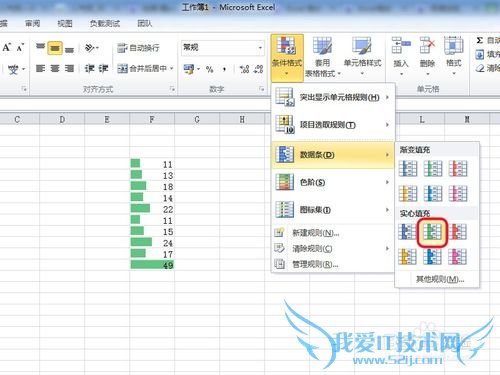Enable Wrap Text (自动换行)
The height and width of the screenshot is (375, 500).
coord(138,48)
